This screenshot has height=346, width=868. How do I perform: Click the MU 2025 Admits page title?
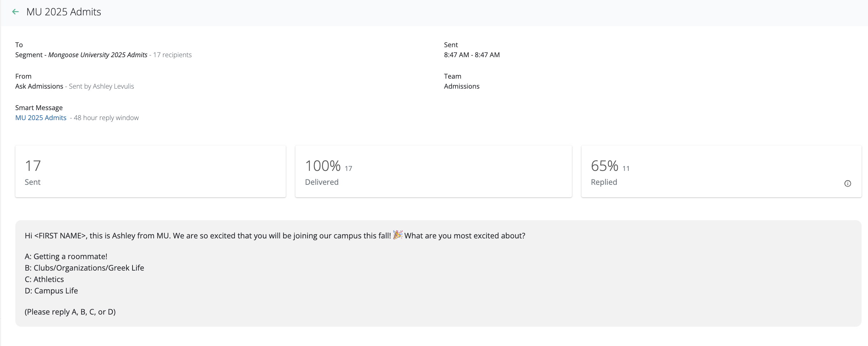(64, 12)
